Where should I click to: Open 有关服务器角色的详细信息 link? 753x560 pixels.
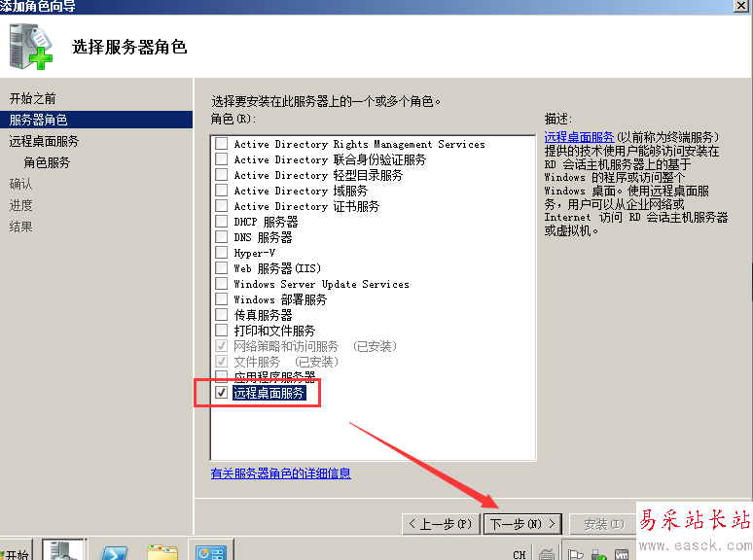click(280, 473)
